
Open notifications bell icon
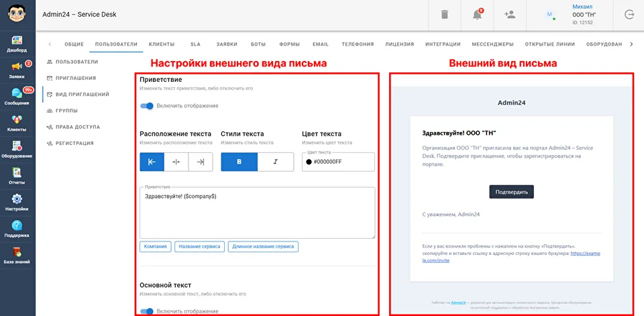(478, 14)
